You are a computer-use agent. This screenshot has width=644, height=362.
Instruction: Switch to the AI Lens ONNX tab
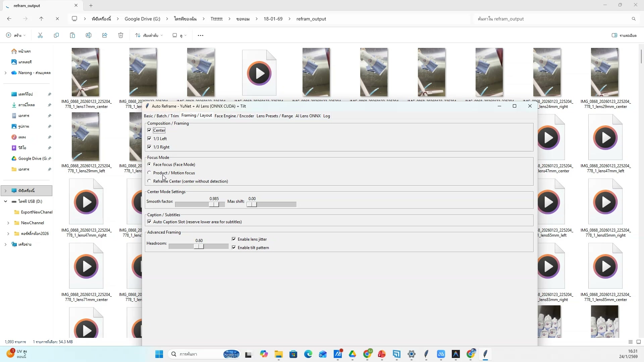point(308,116)
